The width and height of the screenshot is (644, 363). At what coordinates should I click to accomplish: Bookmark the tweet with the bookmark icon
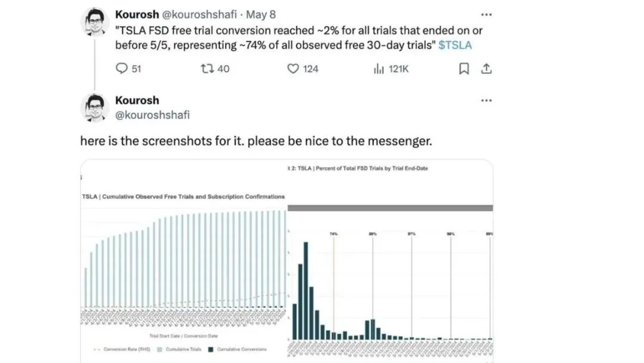(464, 69)
